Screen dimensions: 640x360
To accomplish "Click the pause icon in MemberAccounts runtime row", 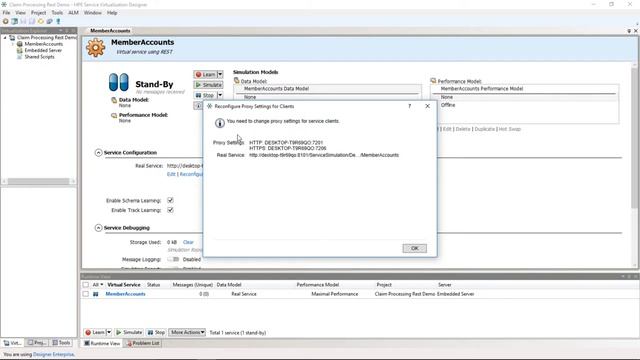I will (x=96, y=294).
